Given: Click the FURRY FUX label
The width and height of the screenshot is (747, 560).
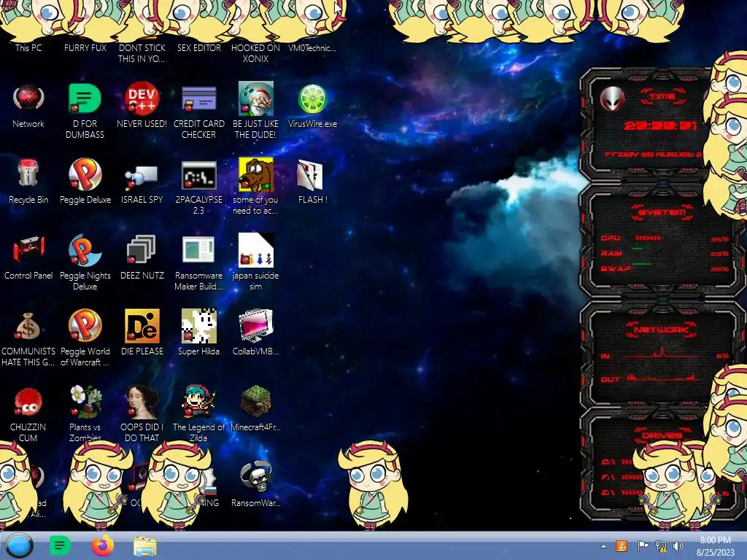Looking at the screenshot, I should point(85,47).
